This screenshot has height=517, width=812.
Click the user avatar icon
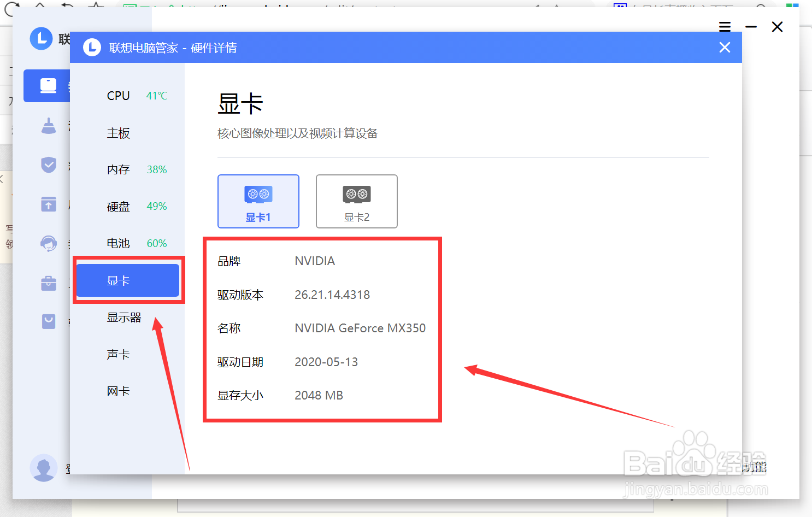point(44,468)
